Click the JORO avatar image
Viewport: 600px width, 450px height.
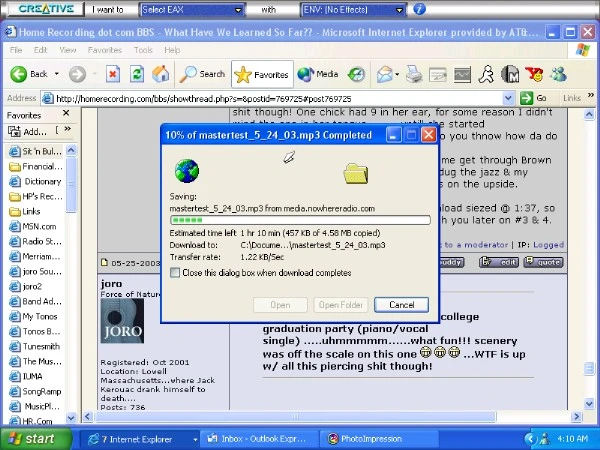click(122, 321)
